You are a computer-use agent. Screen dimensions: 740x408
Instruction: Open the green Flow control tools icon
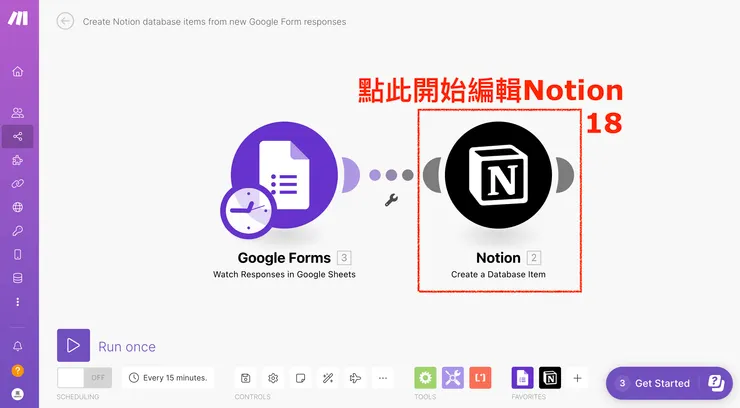[425, 378]
